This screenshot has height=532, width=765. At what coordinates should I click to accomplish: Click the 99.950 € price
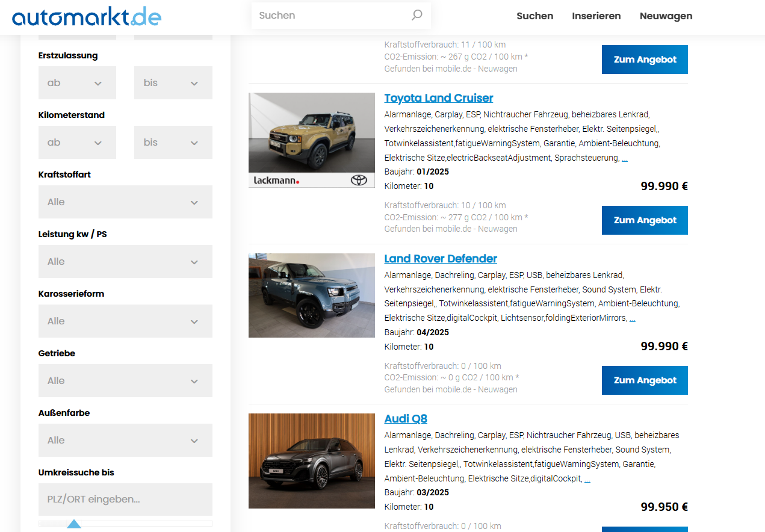click(664, 507)
